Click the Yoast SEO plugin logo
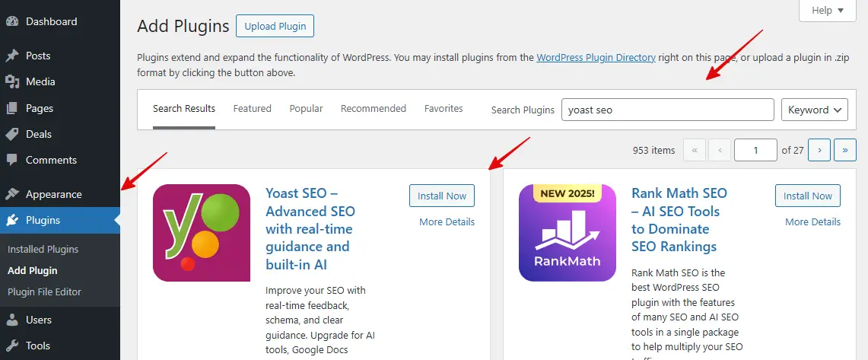Image resolution: width=868 pixels, height=360 pixels. point(202,233)
